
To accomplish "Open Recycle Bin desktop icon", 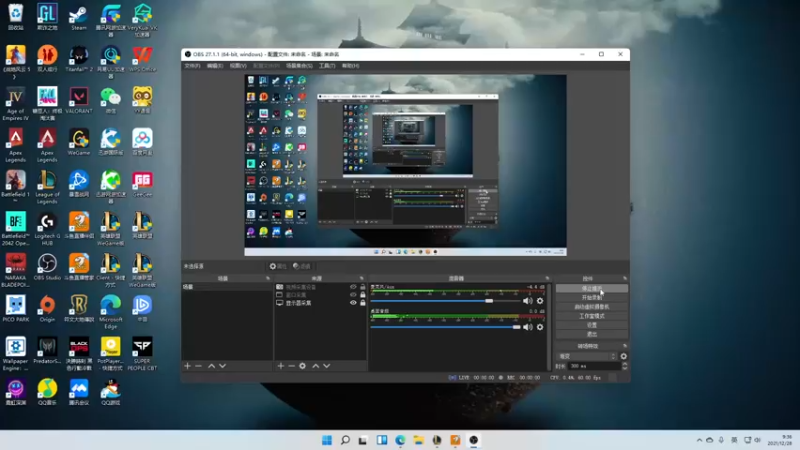I will coord(15,18).
